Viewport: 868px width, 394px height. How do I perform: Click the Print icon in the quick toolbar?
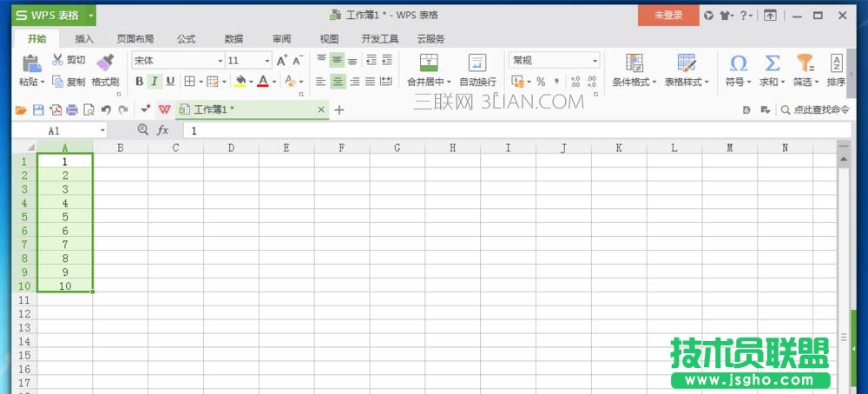[71, 110]
